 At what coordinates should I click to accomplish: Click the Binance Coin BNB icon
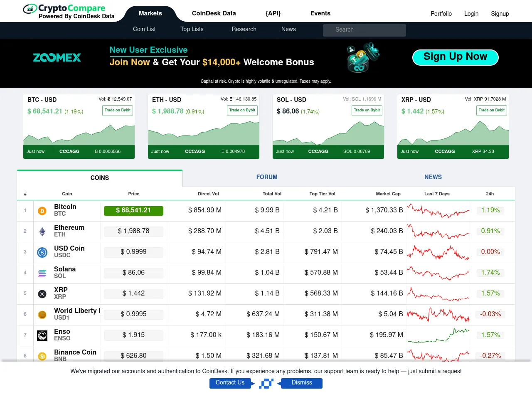[x=42, y=356]
